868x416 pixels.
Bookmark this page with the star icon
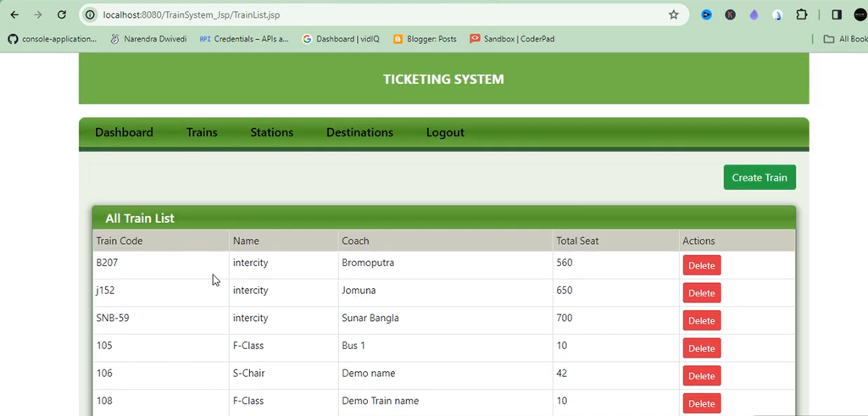tap(674, 15)
